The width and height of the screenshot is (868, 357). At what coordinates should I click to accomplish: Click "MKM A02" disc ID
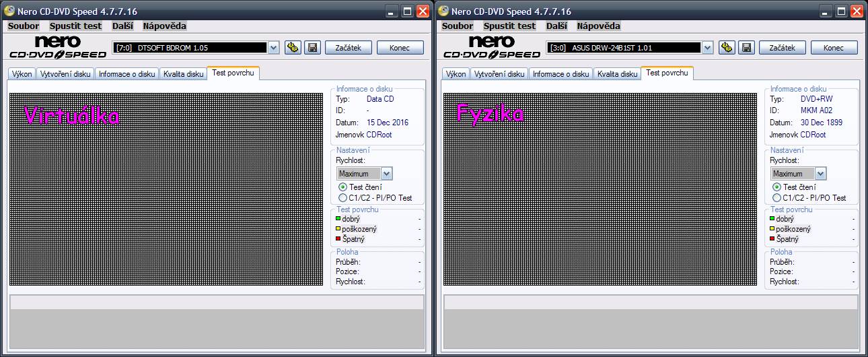[816, 110]
